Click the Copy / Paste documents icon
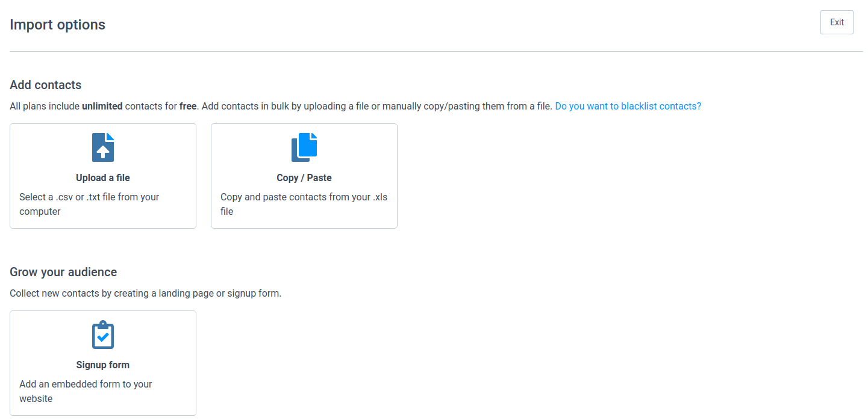868x420 pixels. tap(304, 147)
